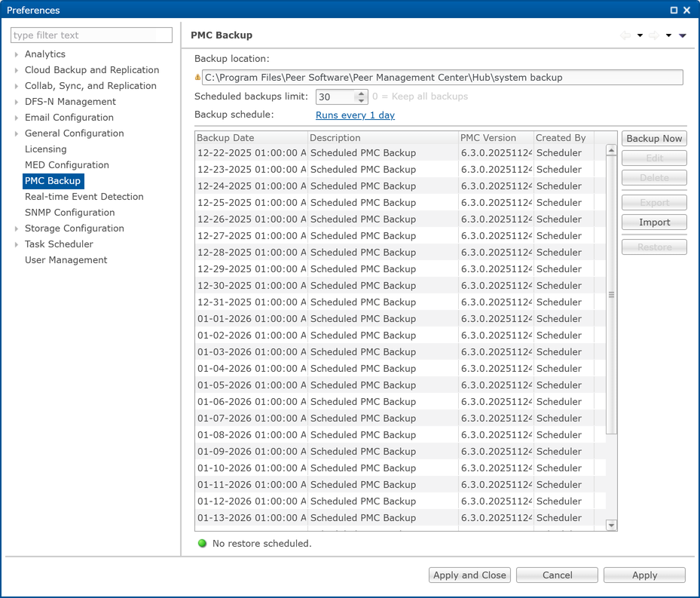Maximize the Preferences window
This screenshot has width=700, height=598.
tap(674, 10)
